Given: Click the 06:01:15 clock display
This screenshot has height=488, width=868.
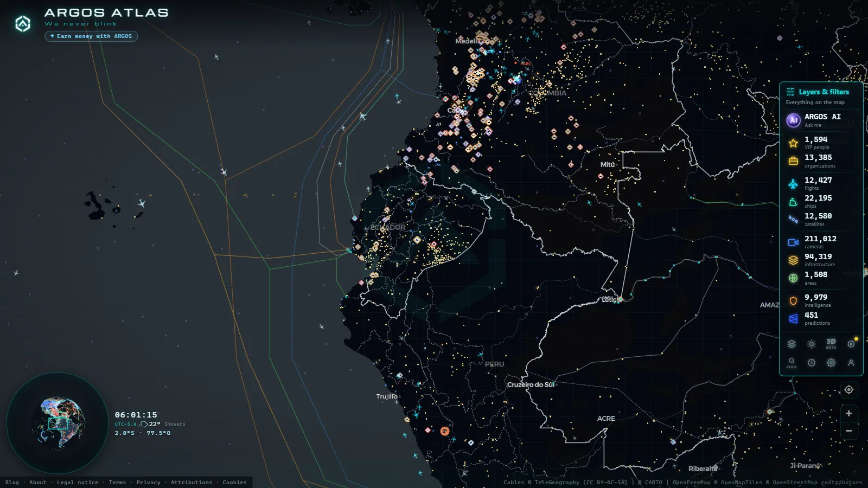Looking at the screenshot, I should [x=136, y=415].
